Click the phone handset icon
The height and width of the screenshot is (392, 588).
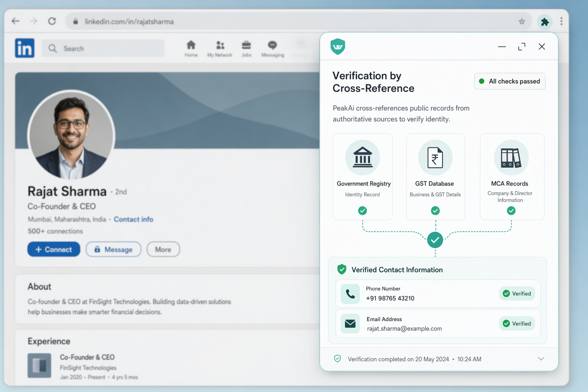(x=350, y=294)
